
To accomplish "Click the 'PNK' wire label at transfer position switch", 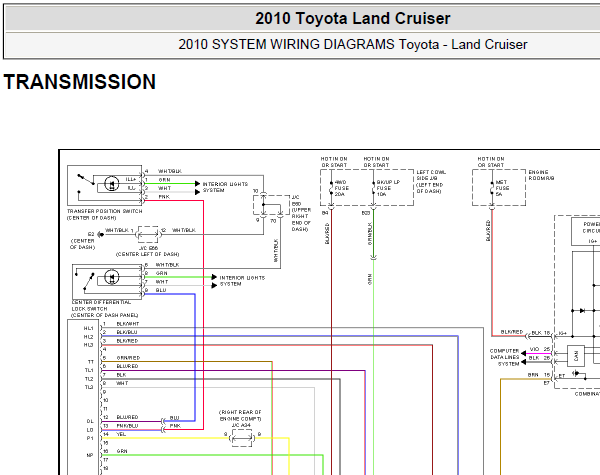I will coord(164,197).
